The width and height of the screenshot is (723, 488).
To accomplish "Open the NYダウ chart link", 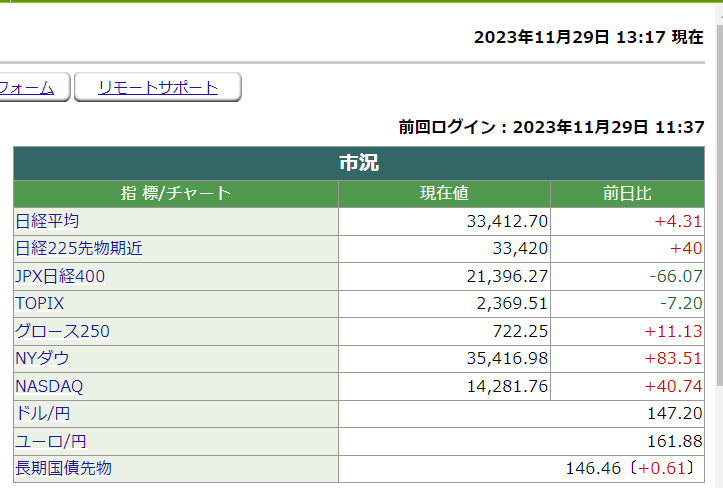I will [x=43, y=358].
